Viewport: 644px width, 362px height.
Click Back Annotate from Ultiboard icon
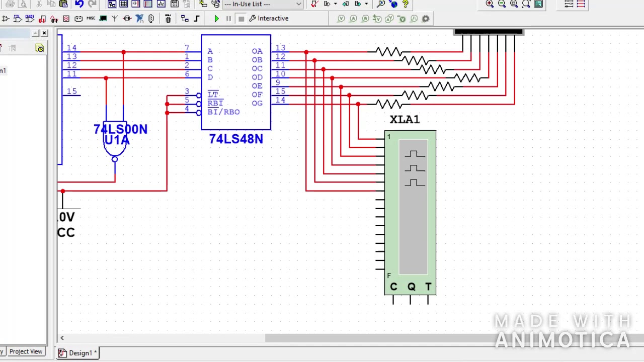pyautogui.click(x=346, y=4)
